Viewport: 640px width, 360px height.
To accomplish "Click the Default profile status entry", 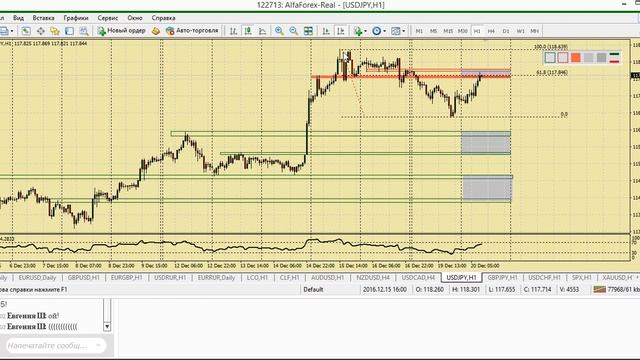I will coord(313,289).
